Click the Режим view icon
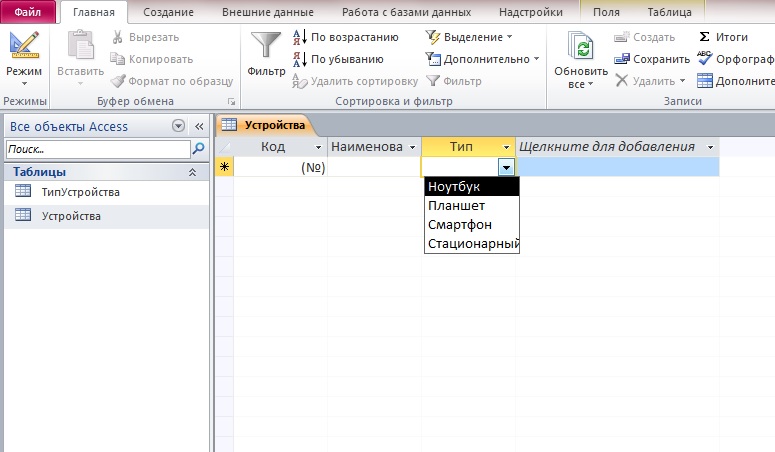The width and height of the screenshot is (775, 452). pos(24,45)
